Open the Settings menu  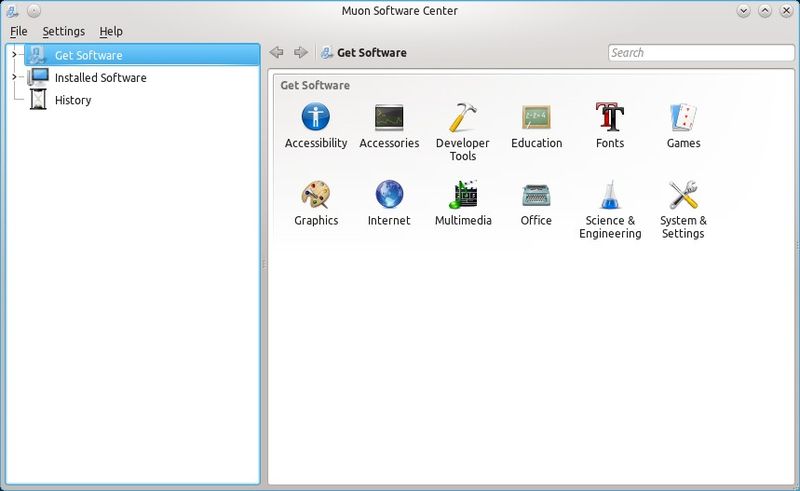click(63, 31)
